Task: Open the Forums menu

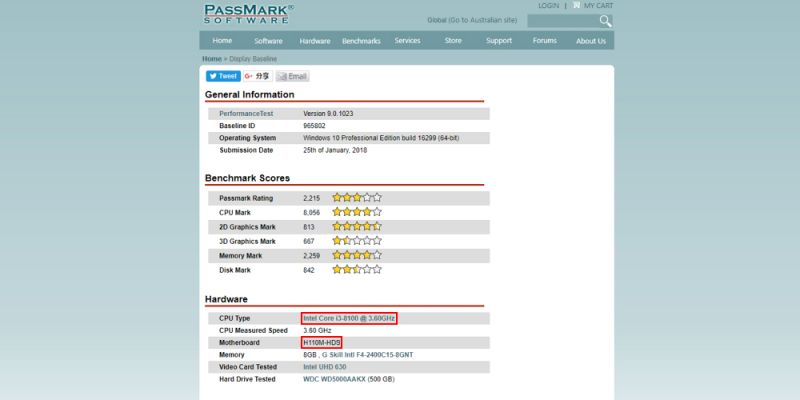Action: pyautogui.click(x=545, y=40)
